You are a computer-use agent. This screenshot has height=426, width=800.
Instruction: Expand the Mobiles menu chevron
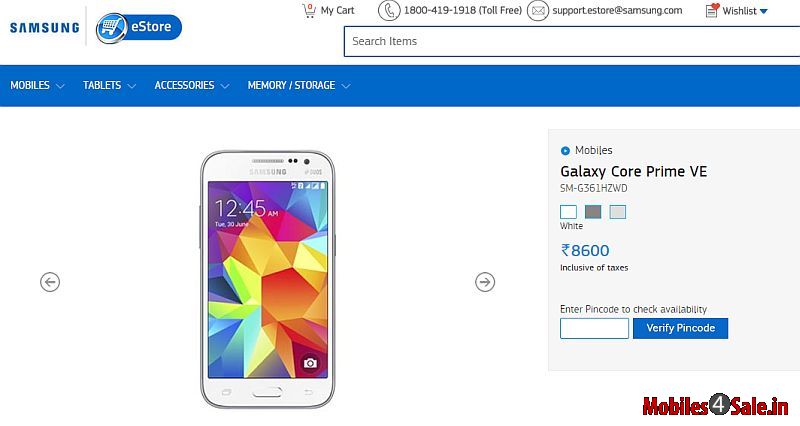pyautogui.click(x=60, y=86)
